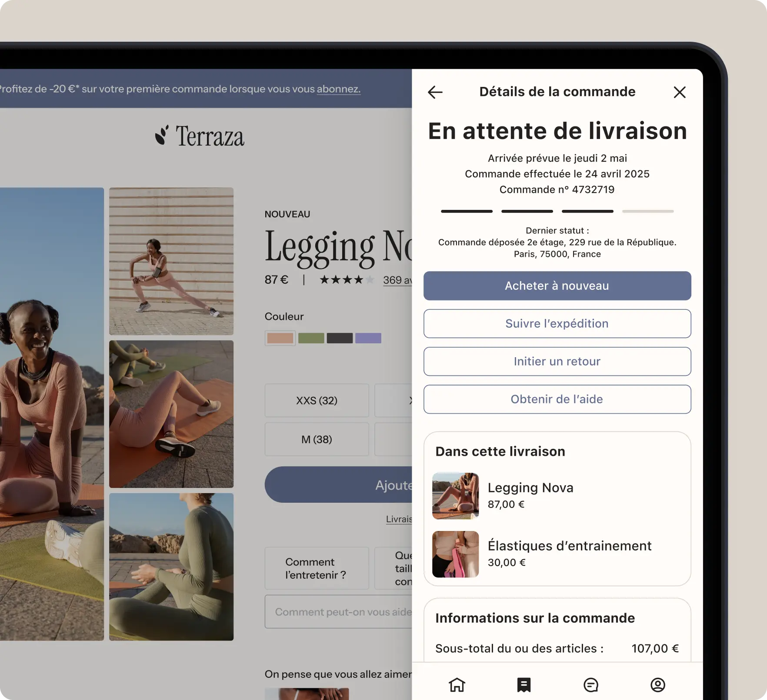Click the Livraison link under add button

pyautogui.click(x=399, y=519)
